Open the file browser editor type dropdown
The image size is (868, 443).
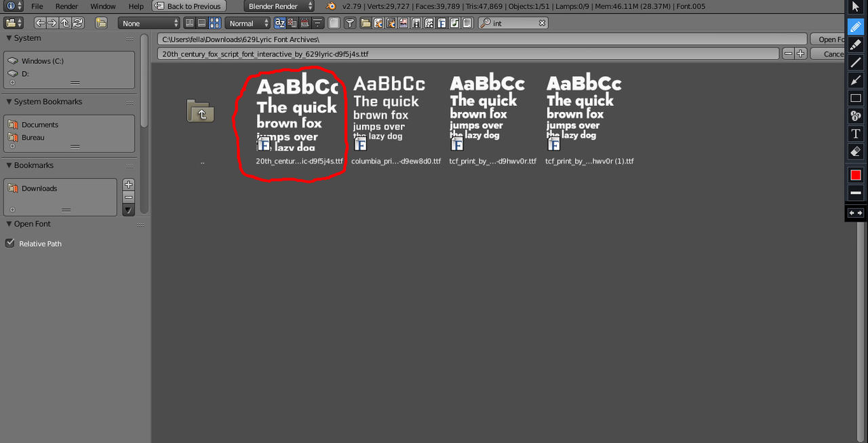pyautogui.click(x=15, y=23)
